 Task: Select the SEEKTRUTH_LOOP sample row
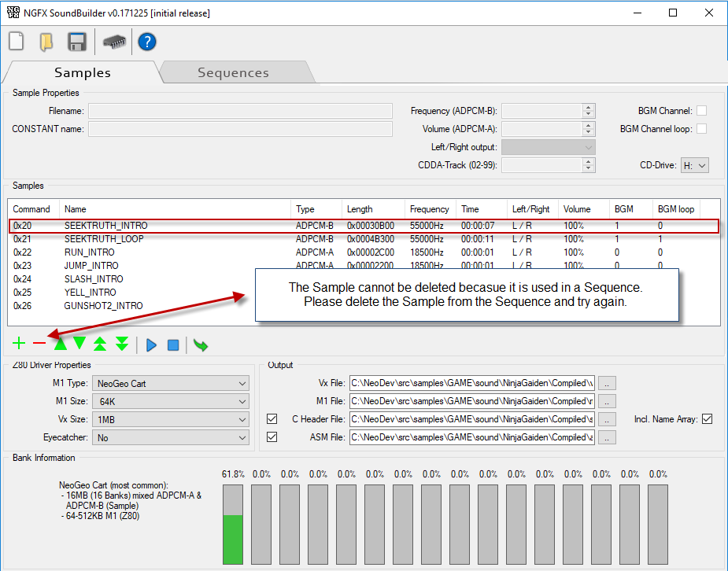[104, 239]
